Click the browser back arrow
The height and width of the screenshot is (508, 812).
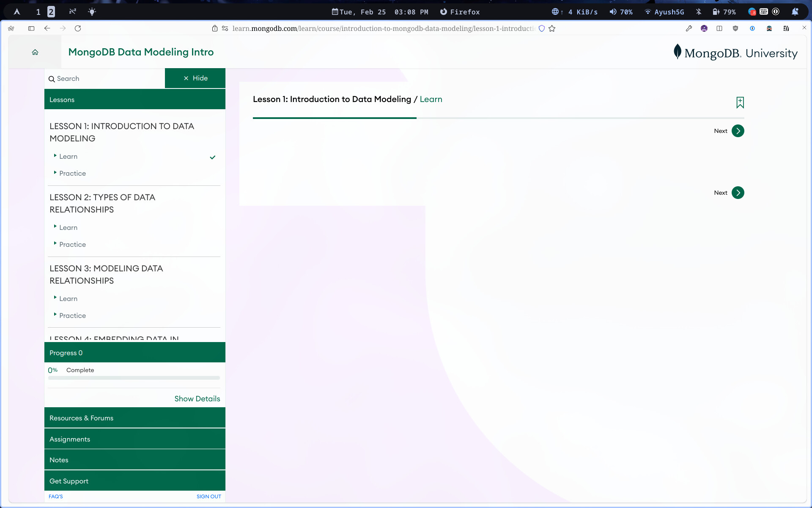point(47,28)
